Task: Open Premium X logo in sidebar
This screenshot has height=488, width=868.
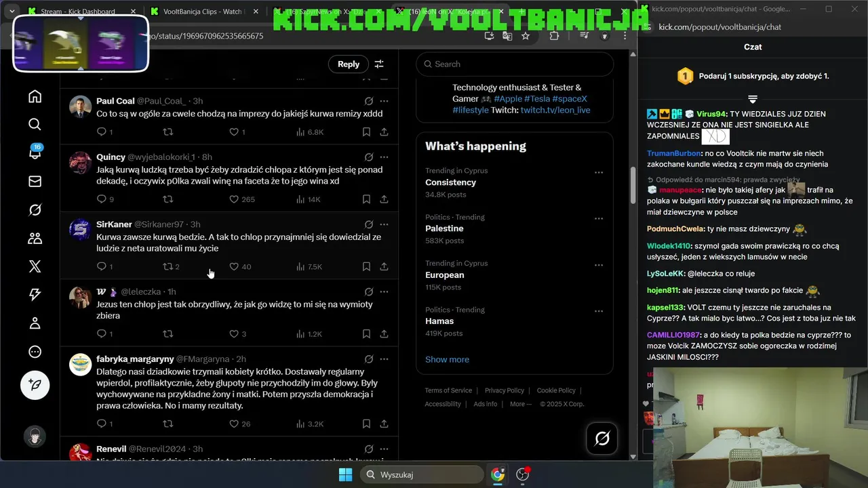Action: click(x=35, y=266)
